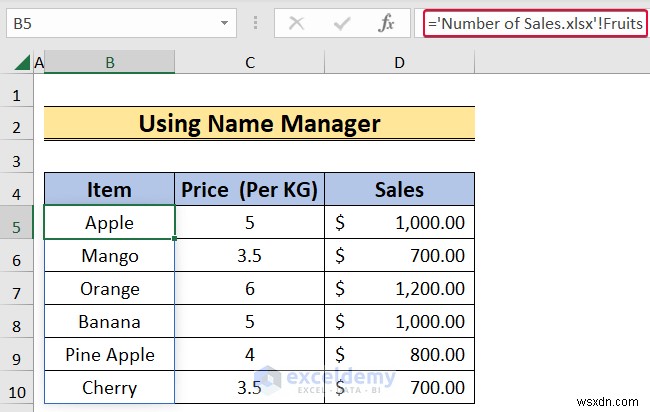Click the Select All corner triangle
Image resolution: width=650 pixels, height=412 pixels.
[x=22, y=63]
